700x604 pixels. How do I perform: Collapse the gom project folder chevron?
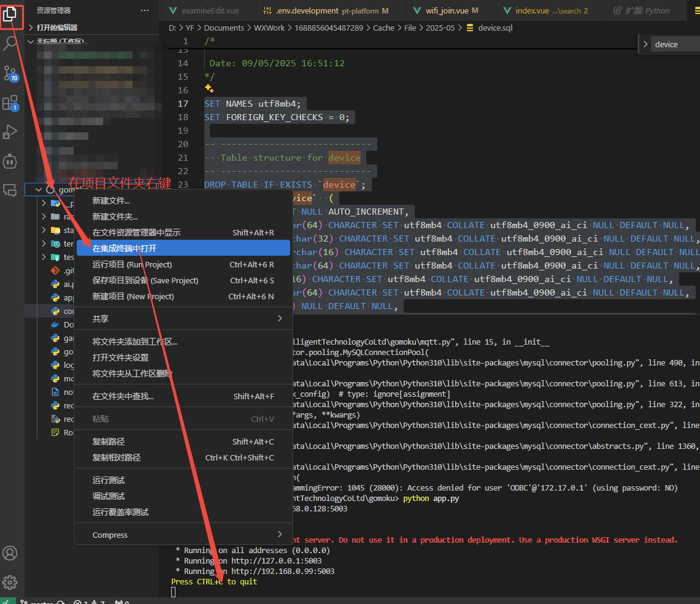coord(39,189)
